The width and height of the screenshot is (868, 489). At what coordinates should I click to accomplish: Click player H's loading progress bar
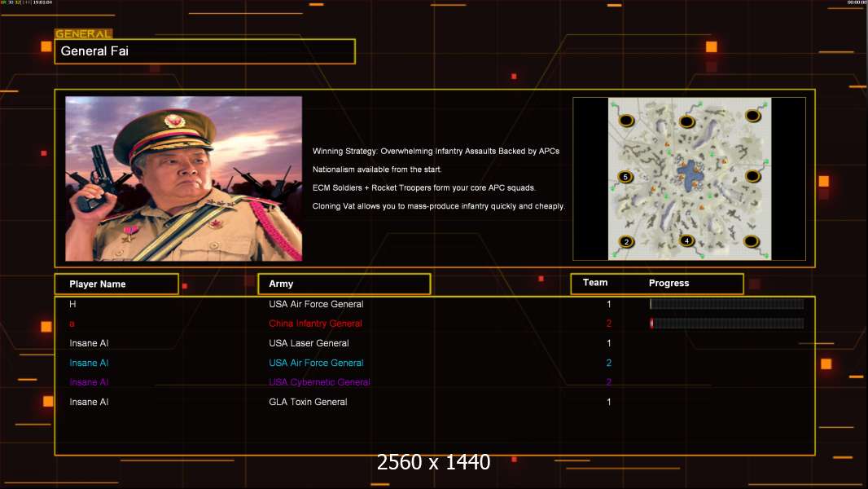tap(727, 304)
